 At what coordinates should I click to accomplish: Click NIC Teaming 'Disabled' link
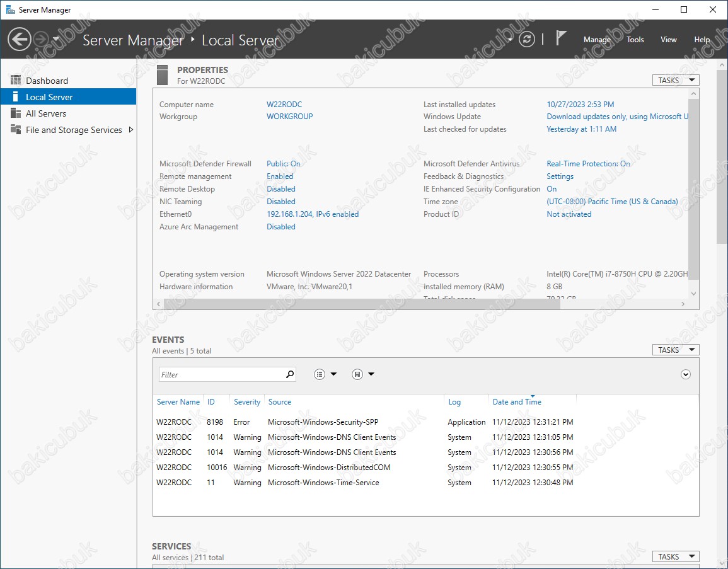point(281,202)
